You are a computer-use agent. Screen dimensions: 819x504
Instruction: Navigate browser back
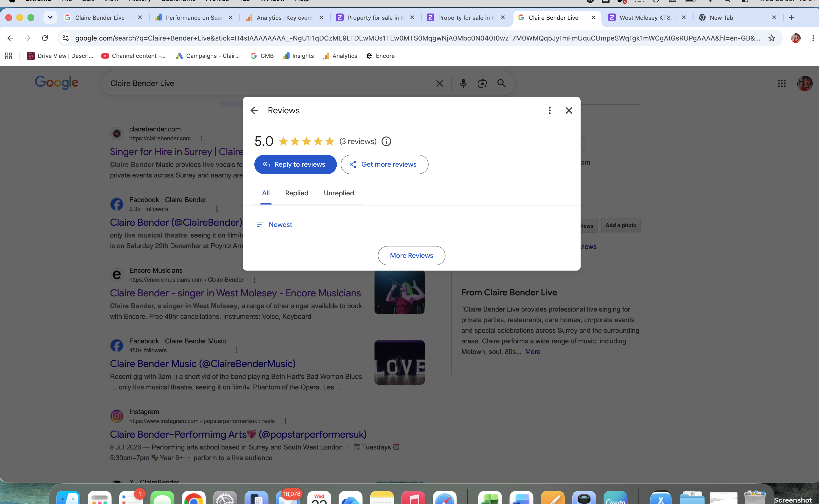click(x=10, y=38)
